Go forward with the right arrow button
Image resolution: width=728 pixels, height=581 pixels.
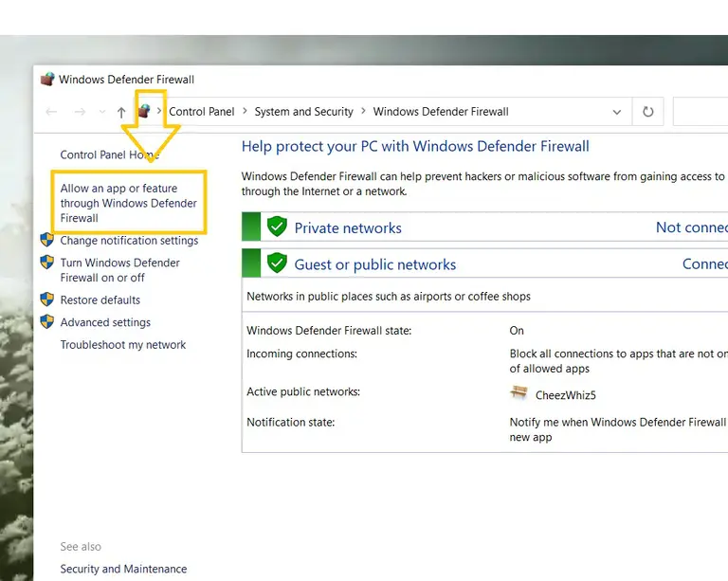(80, 112)
